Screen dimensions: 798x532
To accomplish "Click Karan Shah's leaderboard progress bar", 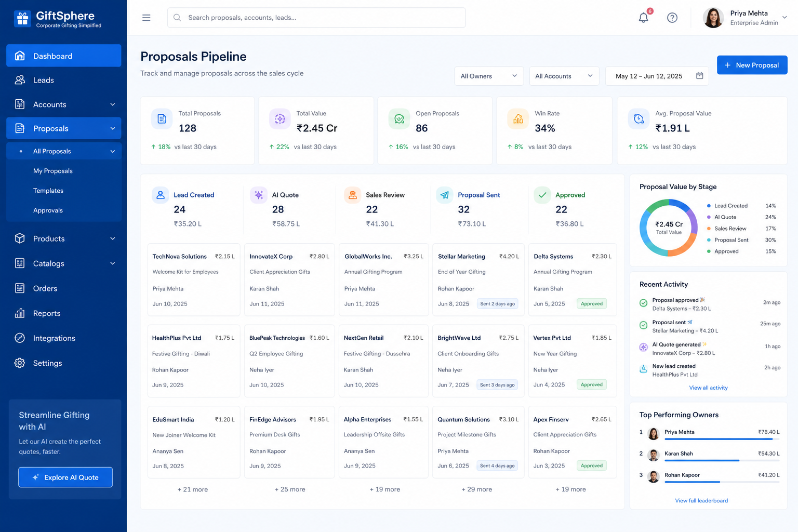I will (x=722, y=460).
